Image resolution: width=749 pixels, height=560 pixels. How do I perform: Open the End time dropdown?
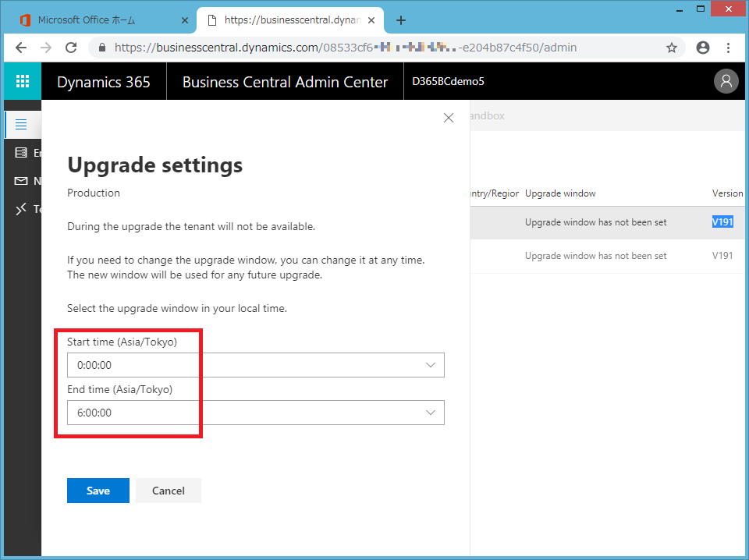[x=256, y=413]
